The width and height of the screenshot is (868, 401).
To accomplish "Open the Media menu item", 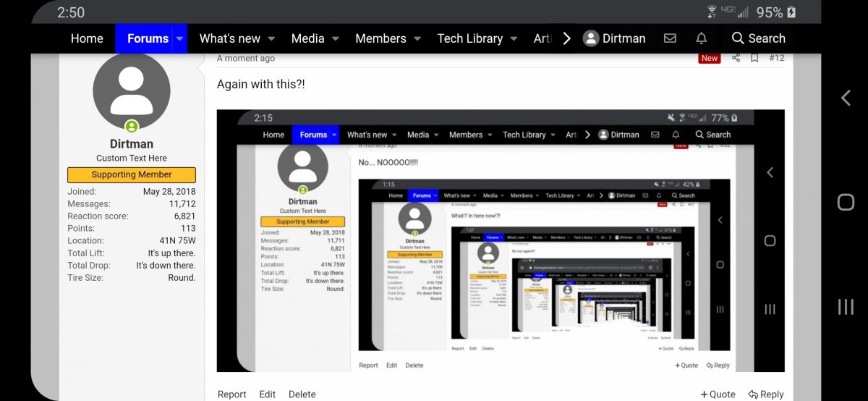I will point(307,38).
